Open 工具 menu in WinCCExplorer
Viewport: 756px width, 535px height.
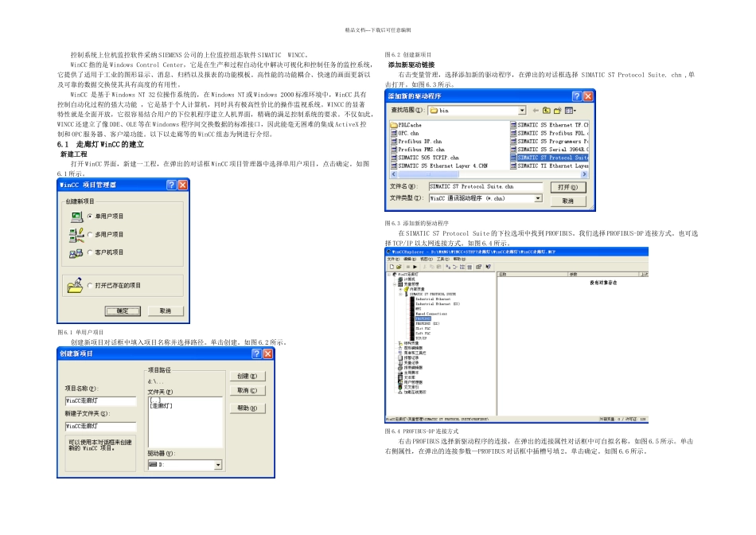pos(443,259)
